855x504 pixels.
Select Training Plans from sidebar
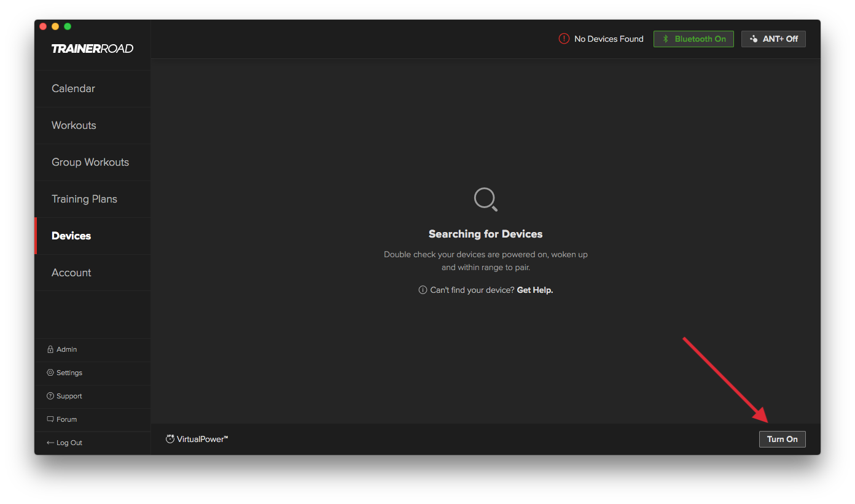92,199
